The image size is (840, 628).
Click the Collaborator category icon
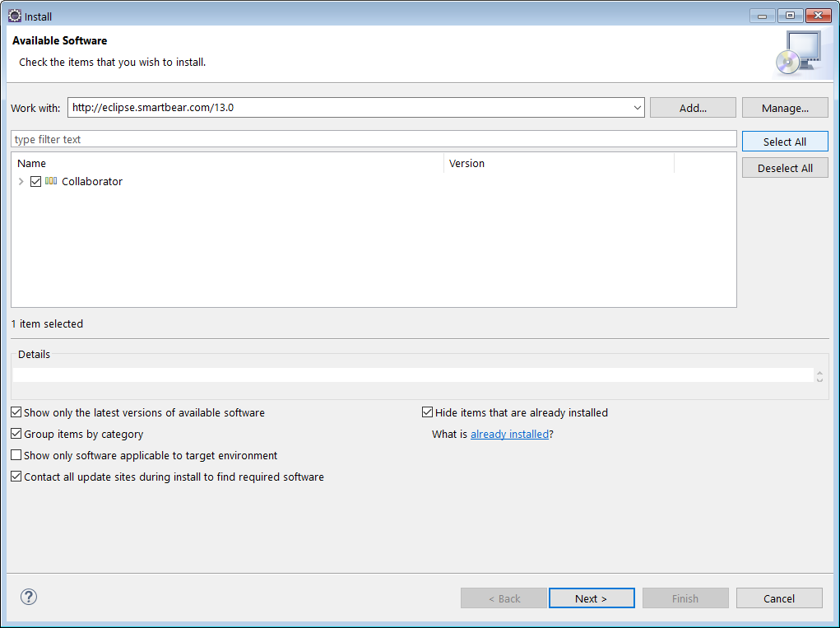point(51,181)
